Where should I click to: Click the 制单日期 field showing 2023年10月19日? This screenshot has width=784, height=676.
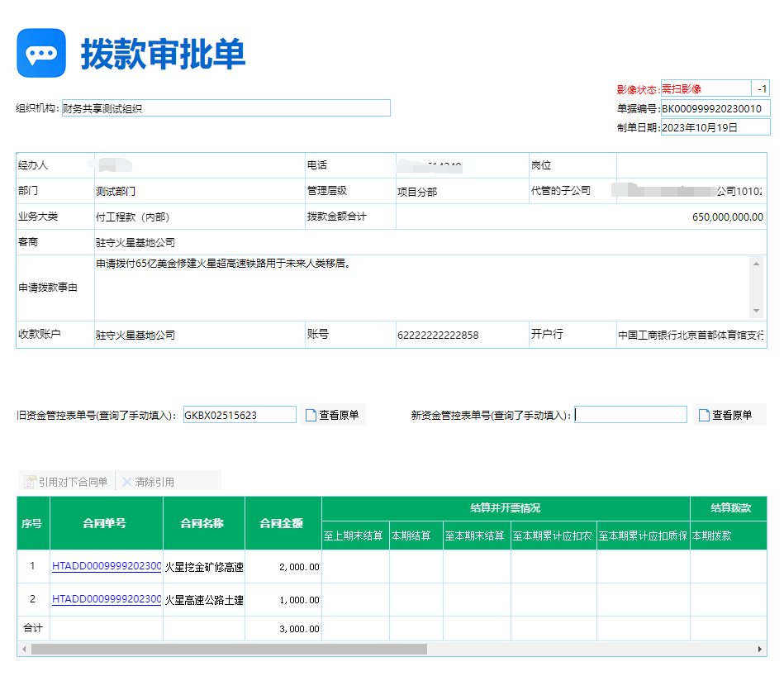pos(715,127)
